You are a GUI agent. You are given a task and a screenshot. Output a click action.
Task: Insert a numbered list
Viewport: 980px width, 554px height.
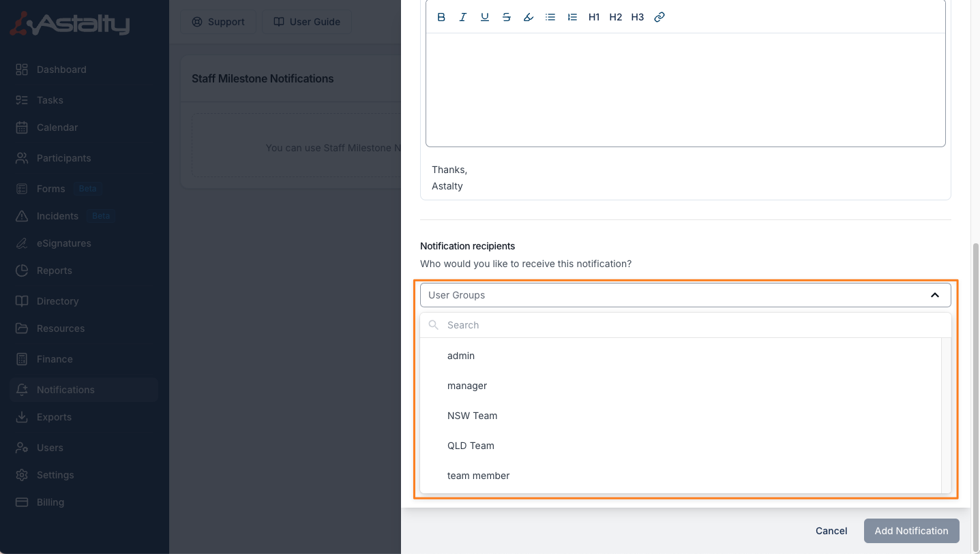pyautogui.click(x=572, y=17)
